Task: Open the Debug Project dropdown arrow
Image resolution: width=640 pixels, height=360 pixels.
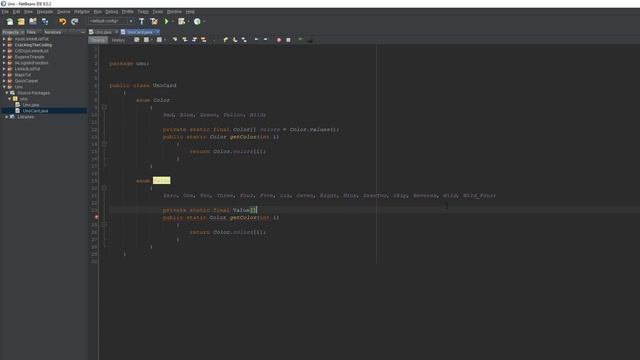Action: (188, 21)
